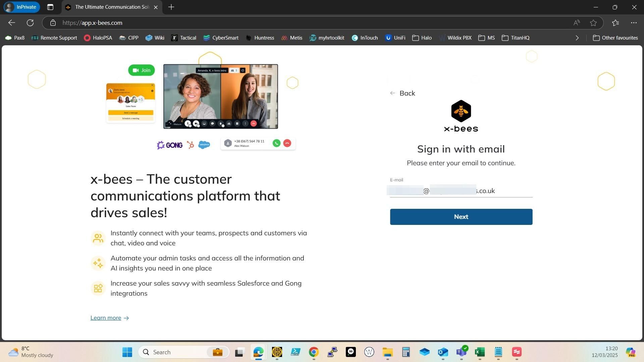The image size is (644, 362).
Task: Open the Read aloud icon in address bar
Action: 576,23
